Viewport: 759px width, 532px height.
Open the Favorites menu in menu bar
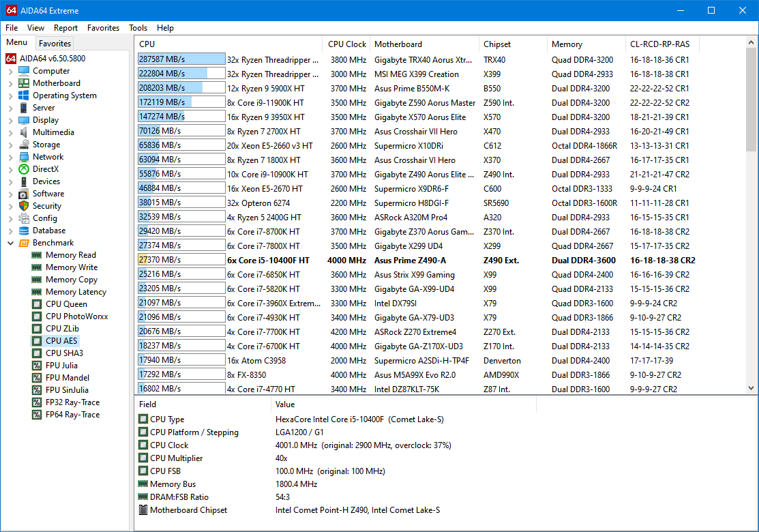[103, 28]
